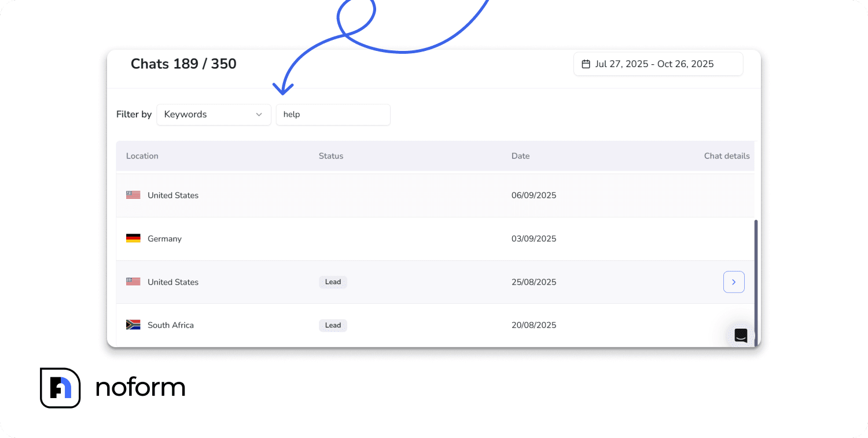Click the noform logo icon
The image size is (868, 438).
(x=60, y=388)
